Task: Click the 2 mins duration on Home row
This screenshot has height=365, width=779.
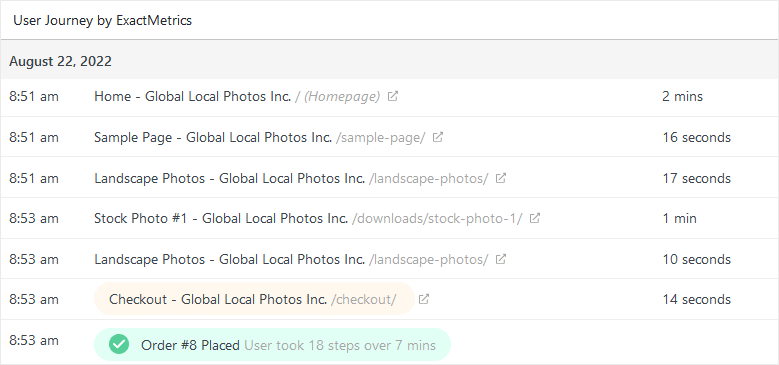Action: pyautogui.click(x=683, y=96)
